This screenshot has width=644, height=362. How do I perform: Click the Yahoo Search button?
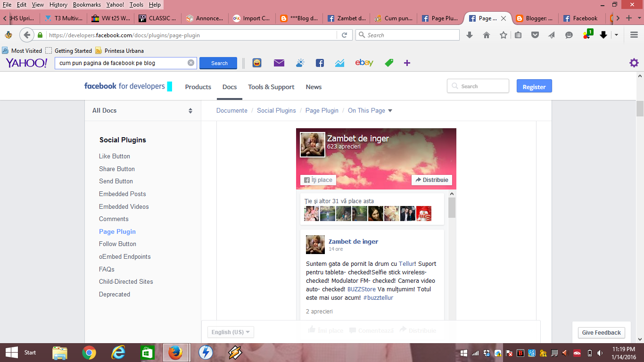coord(218,63)
